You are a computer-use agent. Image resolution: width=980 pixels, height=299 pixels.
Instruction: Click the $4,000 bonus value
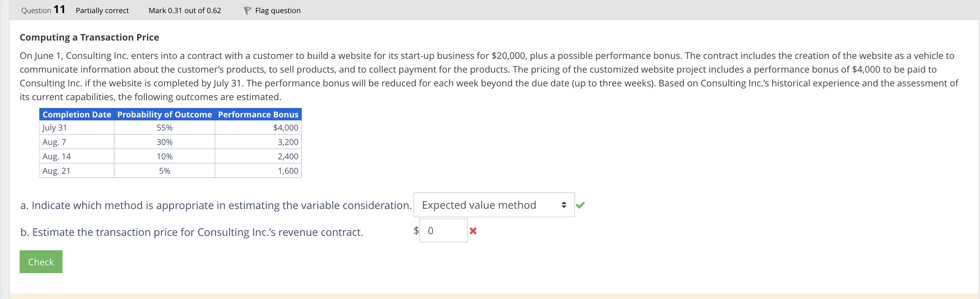(285, 128)
